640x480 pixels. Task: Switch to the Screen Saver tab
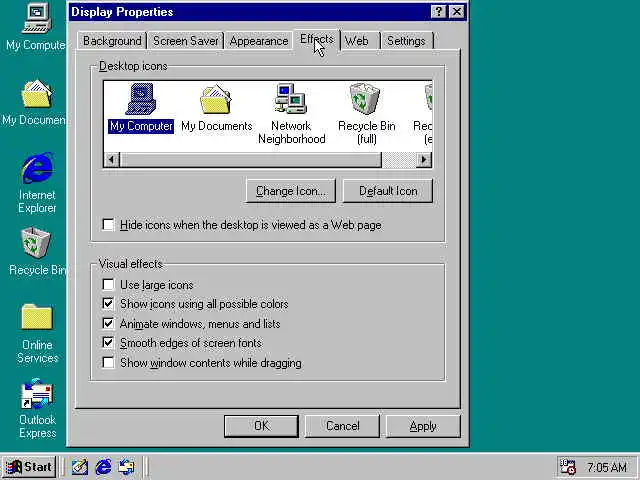[x=186, y=41]
